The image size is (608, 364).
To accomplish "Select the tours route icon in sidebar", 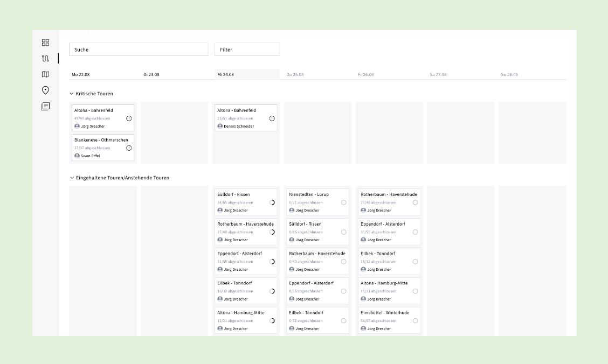I will point(45,58).
